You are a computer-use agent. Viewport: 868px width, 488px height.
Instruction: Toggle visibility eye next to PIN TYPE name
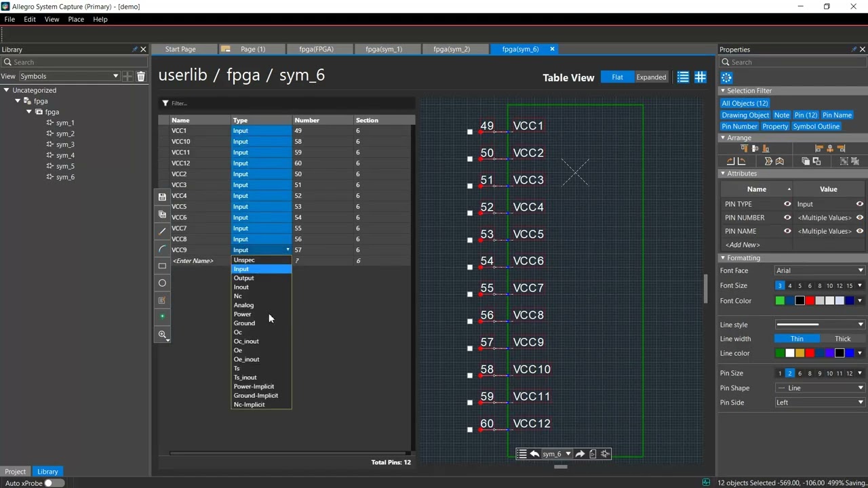pyautogui.click(x=787, y=204)
